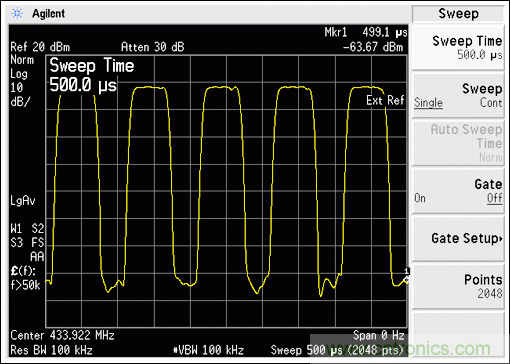Select the VBW 100 kHz annotation
This screenshot has height=364, width=510.
click(x=209, y=350)
